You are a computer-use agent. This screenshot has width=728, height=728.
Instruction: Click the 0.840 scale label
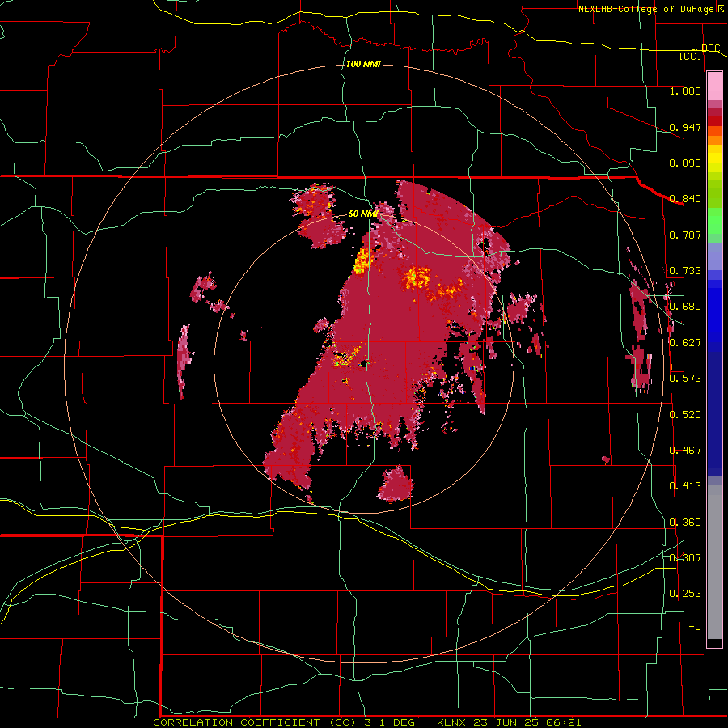click(x=685, y=199)
